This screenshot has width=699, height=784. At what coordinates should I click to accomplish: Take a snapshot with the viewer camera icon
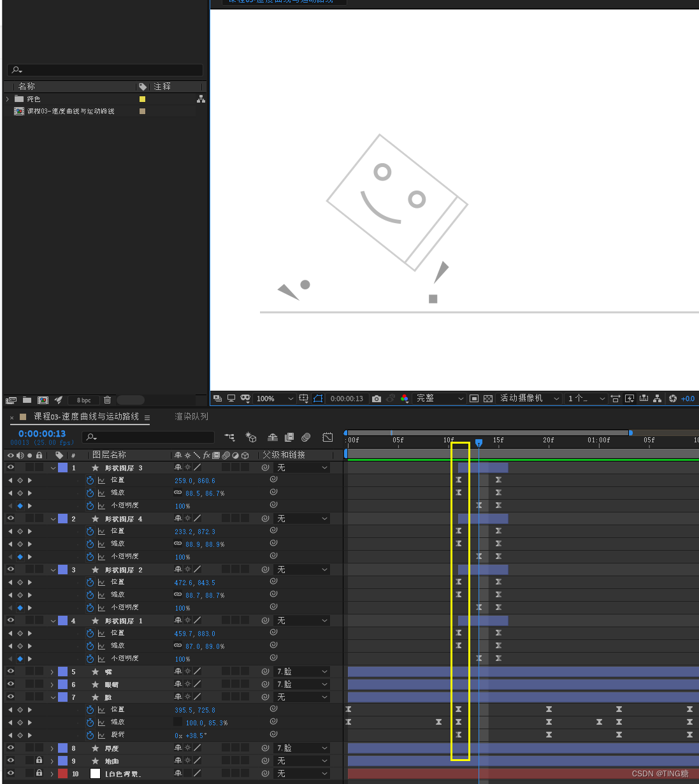click(x=377, y=398)
